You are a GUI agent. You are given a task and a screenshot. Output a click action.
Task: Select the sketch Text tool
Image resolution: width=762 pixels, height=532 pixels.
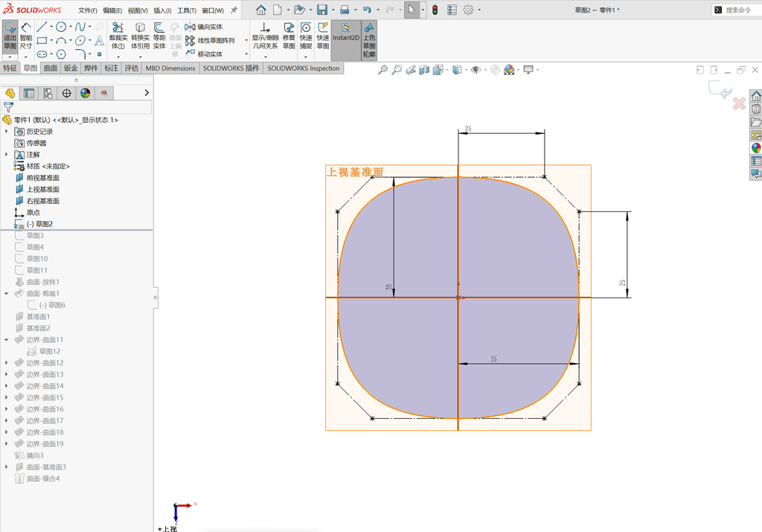click(x=100, y=40)
